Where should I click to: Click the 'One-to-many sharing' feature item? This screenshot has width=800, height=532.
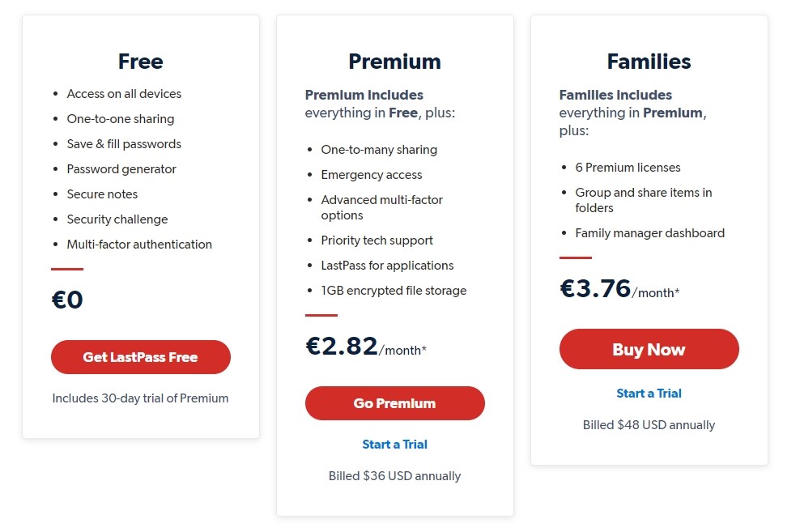click(x=379, y=150)
